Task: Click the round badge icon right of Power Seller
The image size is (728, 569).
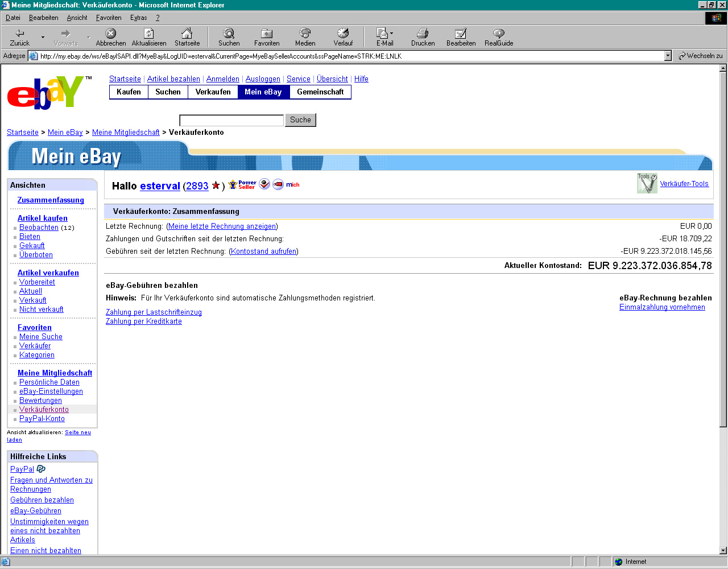Action: (264, 184)
